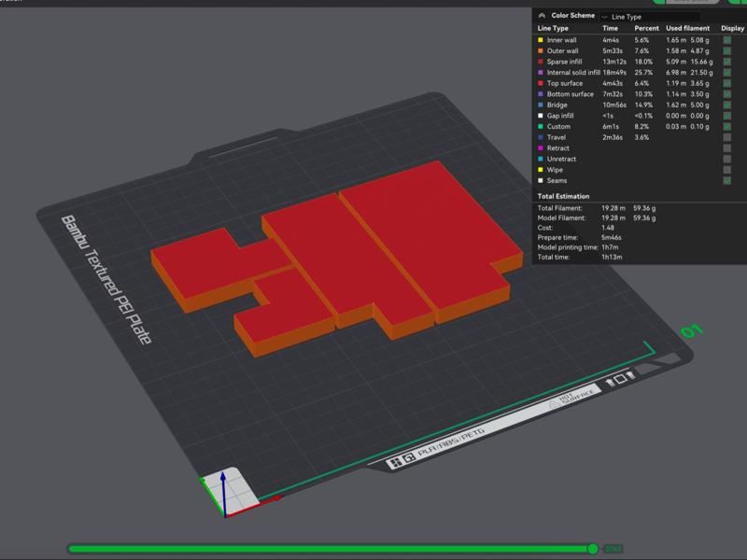Click the green Custom color swatch

pyautogui.click(x=540, y=127)
